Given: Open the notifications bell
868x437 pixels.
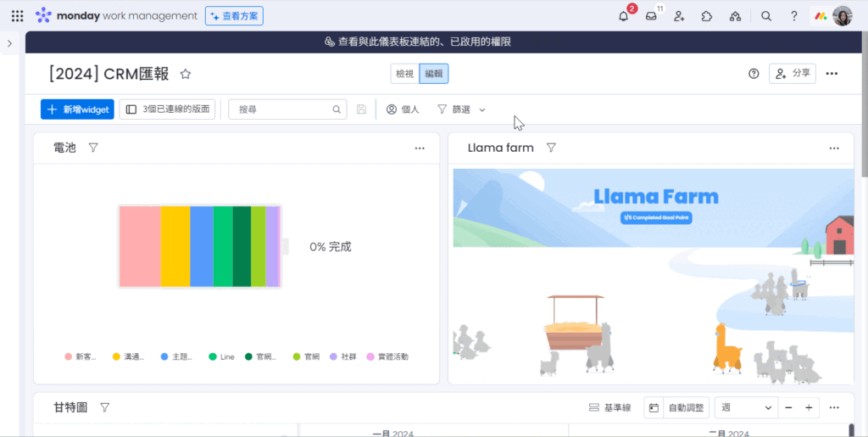Looking at the screenshot, I should [x=623, y=16].
